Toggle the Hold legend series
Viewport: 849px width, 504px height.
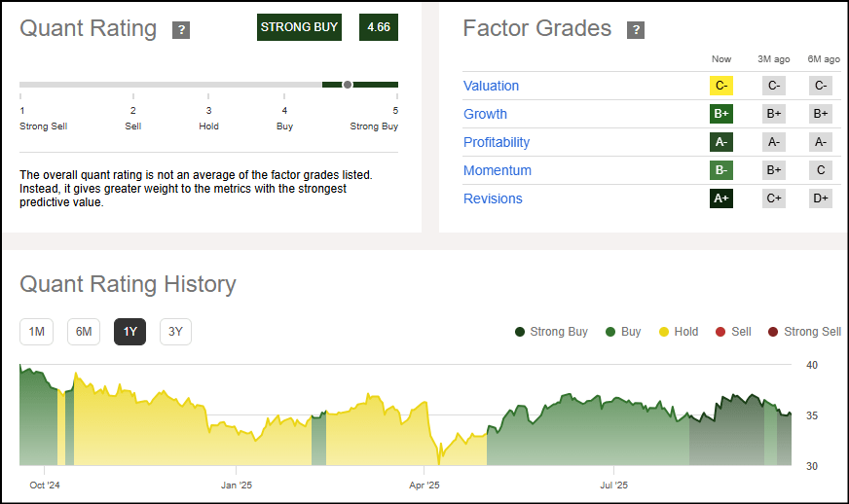(679, 332)
